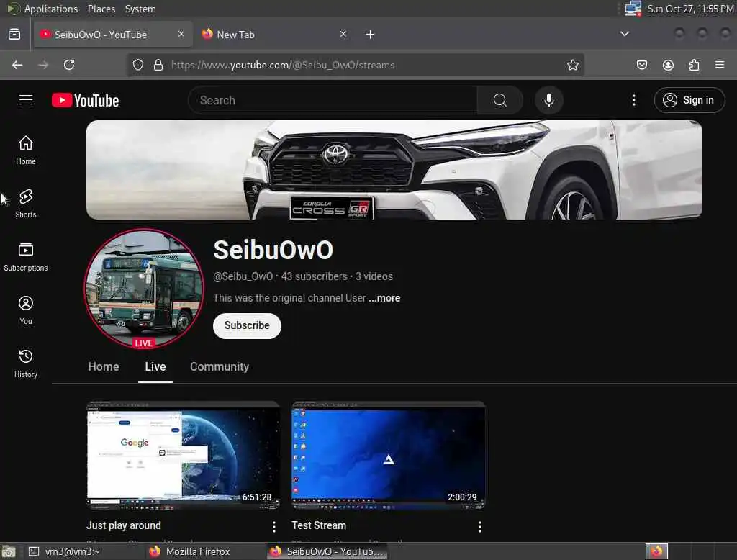Click the show desktop taskbar icon

pyautogui.click(x=9, y=551)
